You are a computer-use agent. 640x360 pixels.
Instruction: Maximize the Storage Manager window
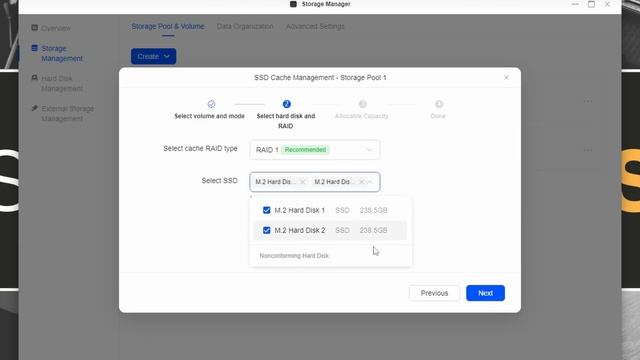[591, 4]
